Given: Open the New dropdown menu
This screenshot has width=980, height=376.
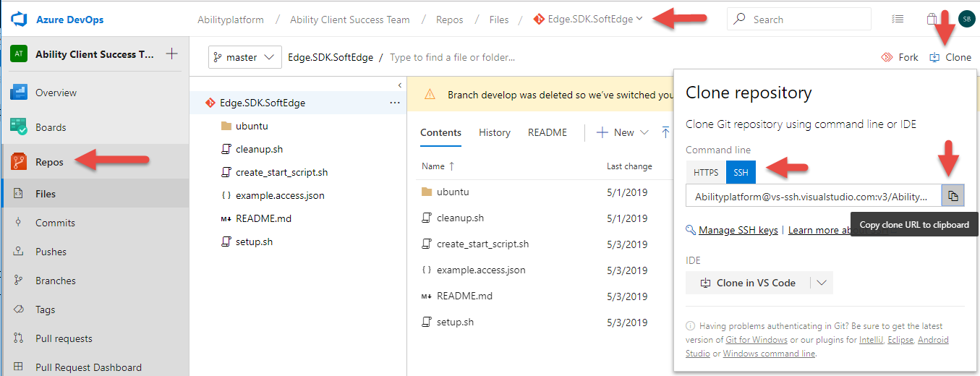Looking at the screenshot, I should tap(623, 132).
